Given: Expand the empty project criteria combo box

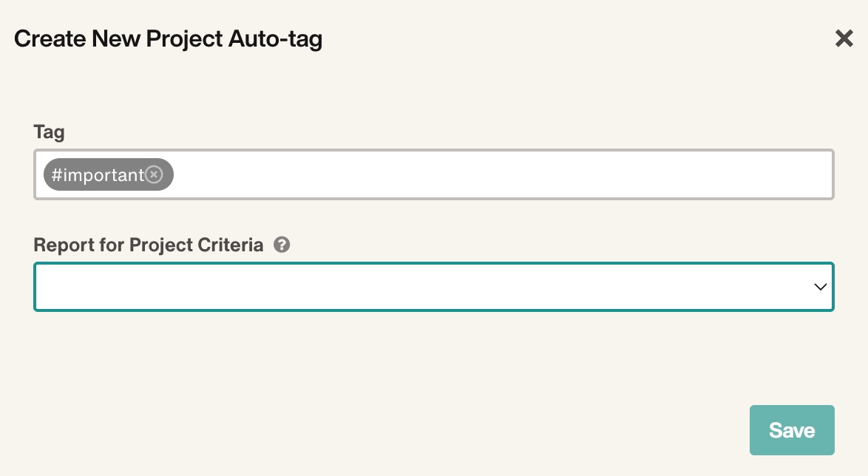Looking at the screenshot, I should (434, 287).
